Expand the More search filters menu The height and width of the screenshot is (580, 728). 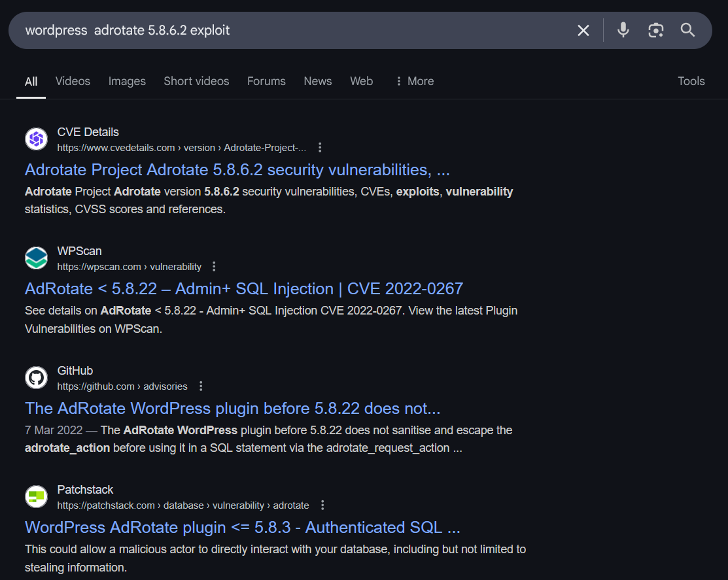pos(415,81)
